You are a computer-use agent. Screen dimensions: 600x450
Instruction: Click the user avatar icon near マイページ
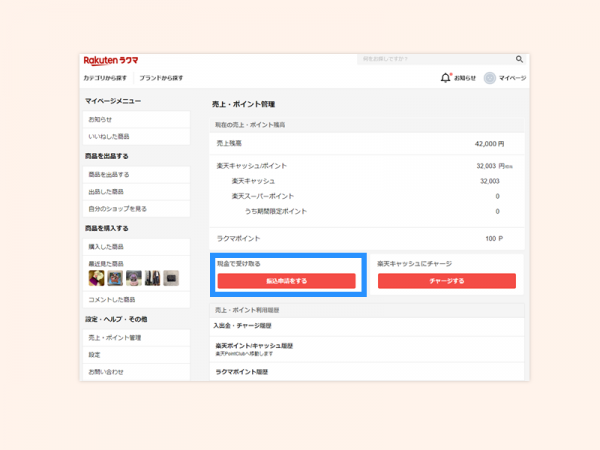tap(489, 78)
